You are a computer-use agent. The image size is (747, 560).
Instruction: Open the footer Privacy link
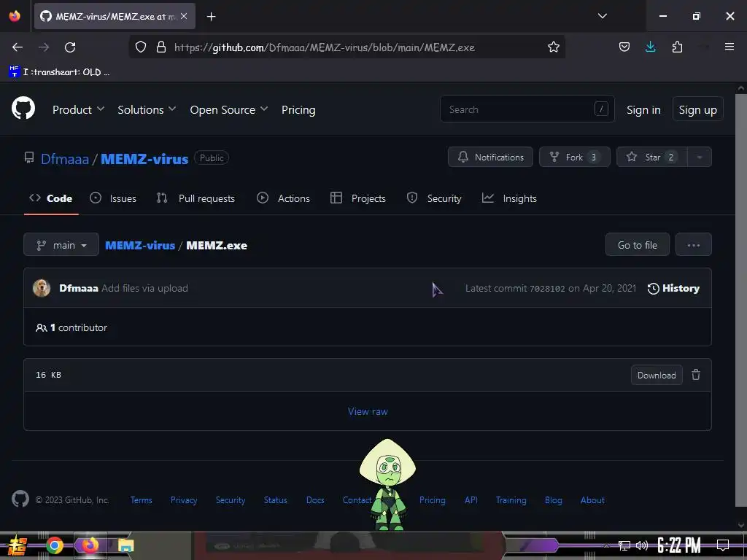tap(183, 500)
